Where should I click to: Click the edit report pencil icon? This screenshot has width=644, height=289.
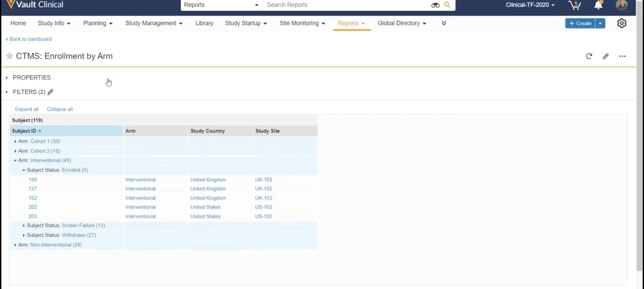606,56
